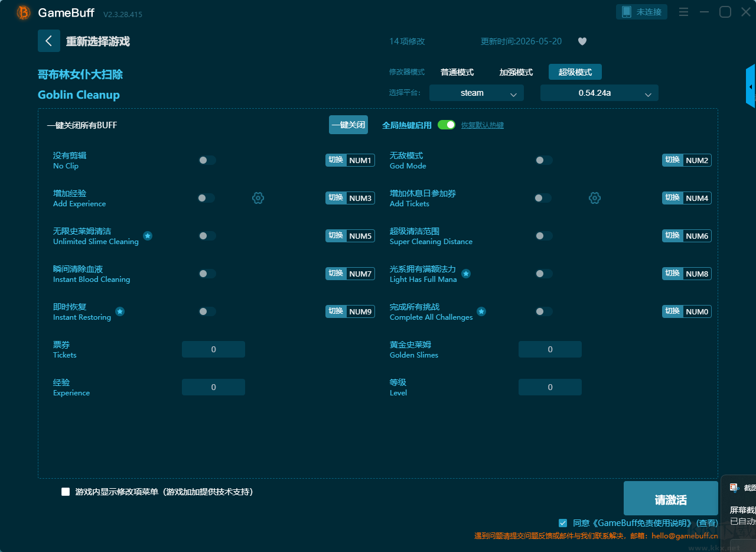Open Add Experience settings gear
This screenshot has height=552, width=756.
point(258,198)
